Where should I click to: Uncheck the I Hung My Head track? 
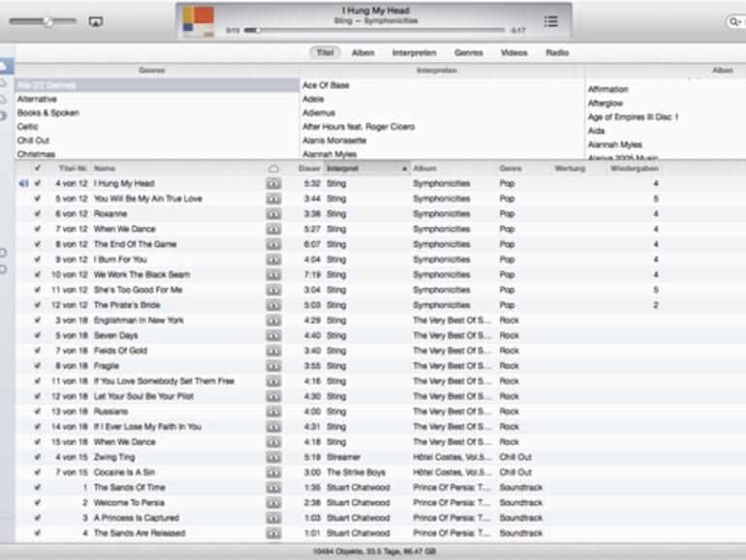pyautogui.click(x=38, y=184)
